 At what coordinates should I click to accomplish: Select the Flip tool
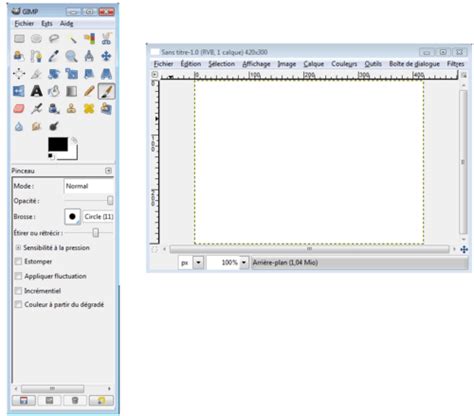coord(19,91)
